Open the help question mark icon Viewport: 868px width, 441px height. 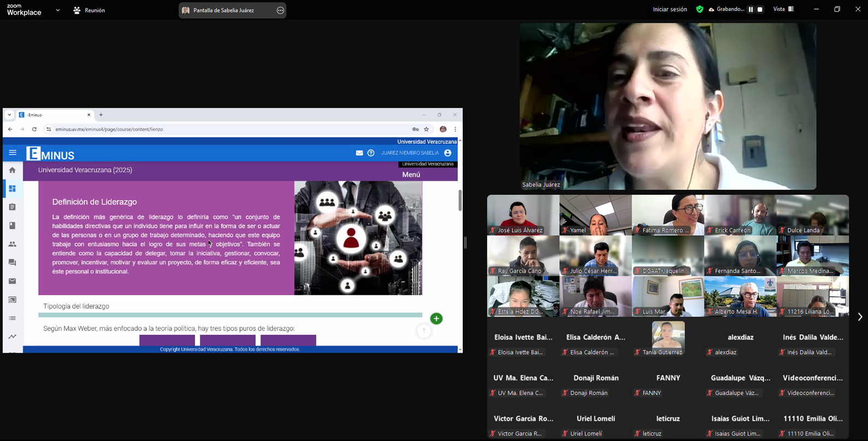pos(371,153)
